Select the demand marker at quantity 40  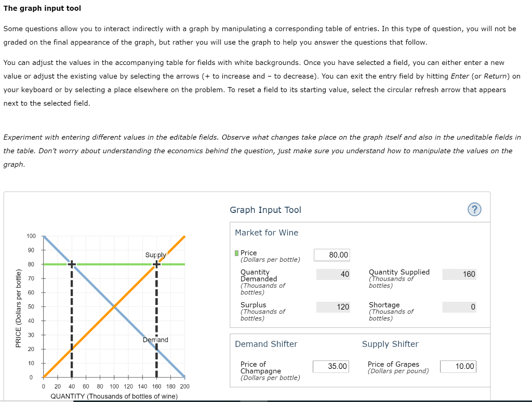tap(72, 264)
